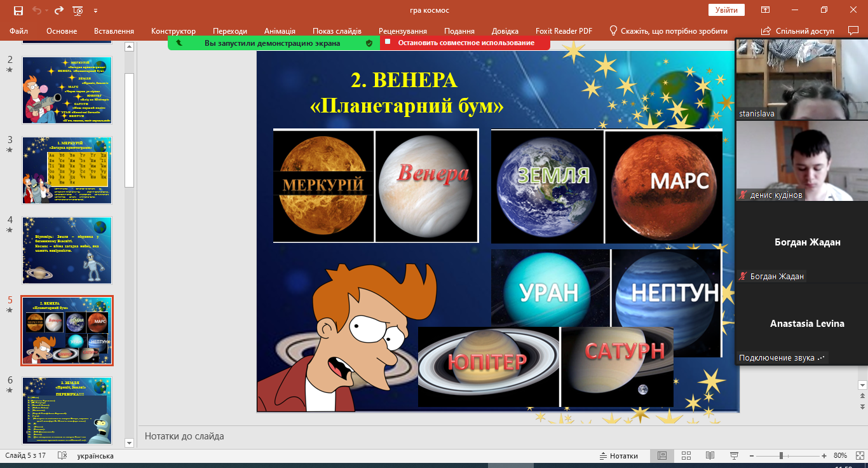Click the spell check icon in status bar
The height and width of the screenshot is (468, 868).
(x=62, y=456)
